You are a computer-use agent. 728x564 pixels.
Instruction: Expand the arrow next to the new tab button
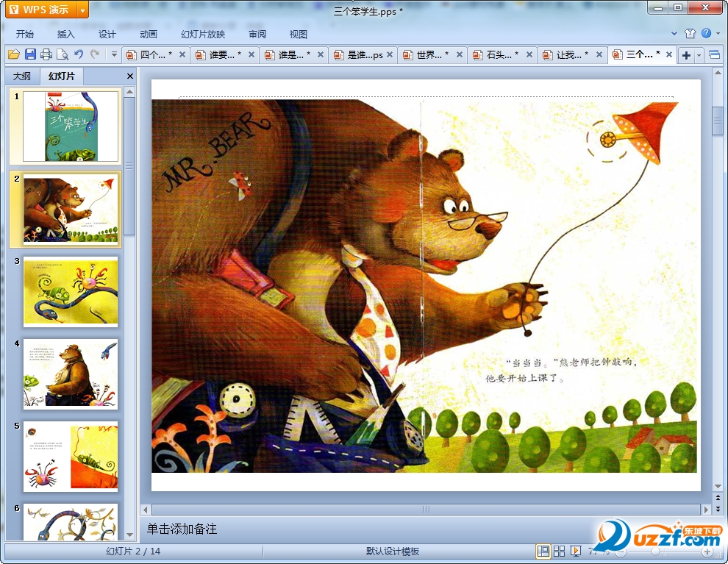point(699,55)
